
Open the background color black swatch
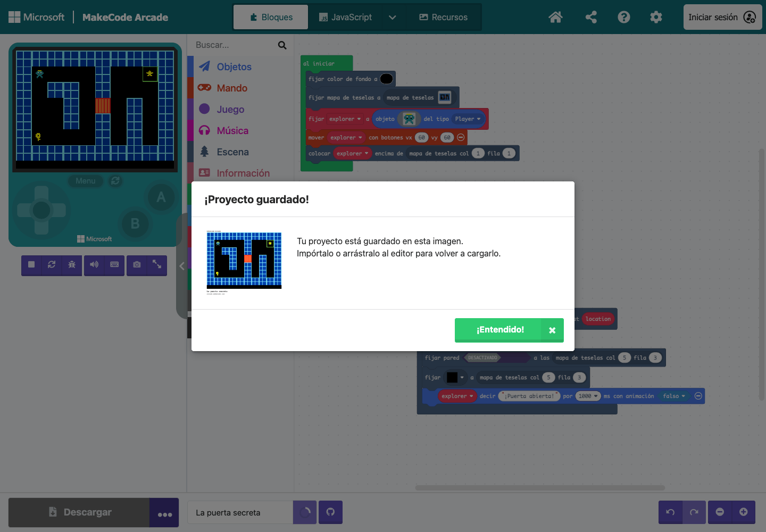387,79
